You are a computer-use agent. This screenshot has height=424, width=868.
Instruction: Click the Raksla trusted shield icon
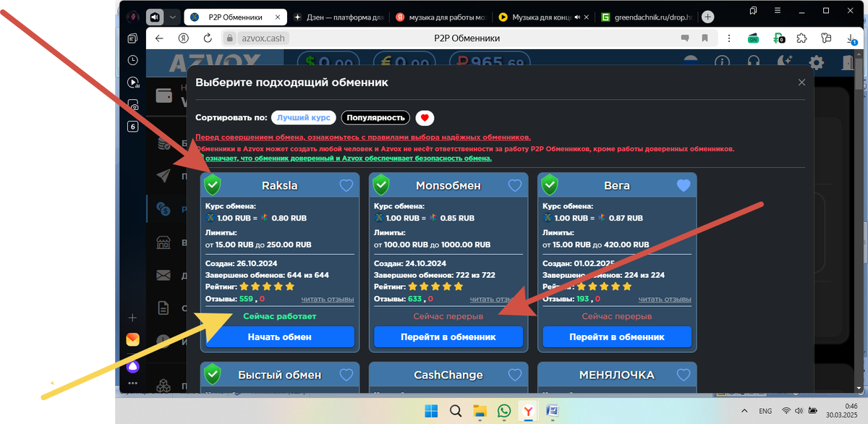pyautogui.click(x=212, y=185)
